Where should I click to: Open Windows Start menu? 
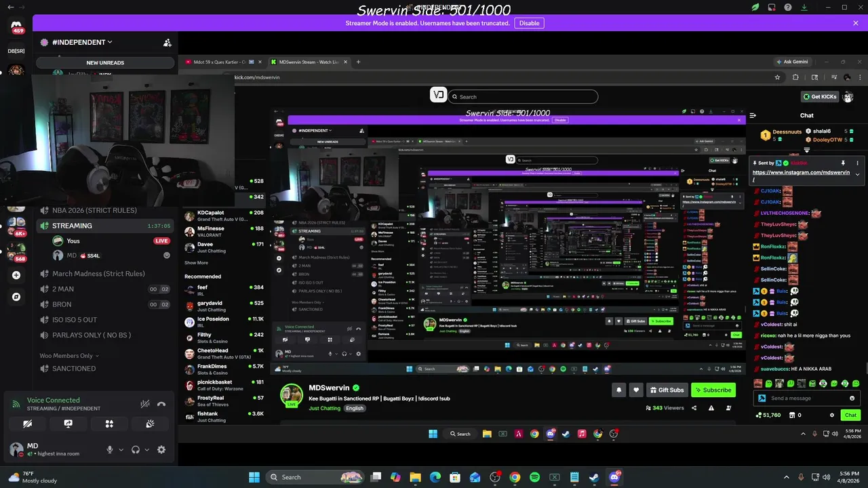pyautogui.click(x=254, y=477)
